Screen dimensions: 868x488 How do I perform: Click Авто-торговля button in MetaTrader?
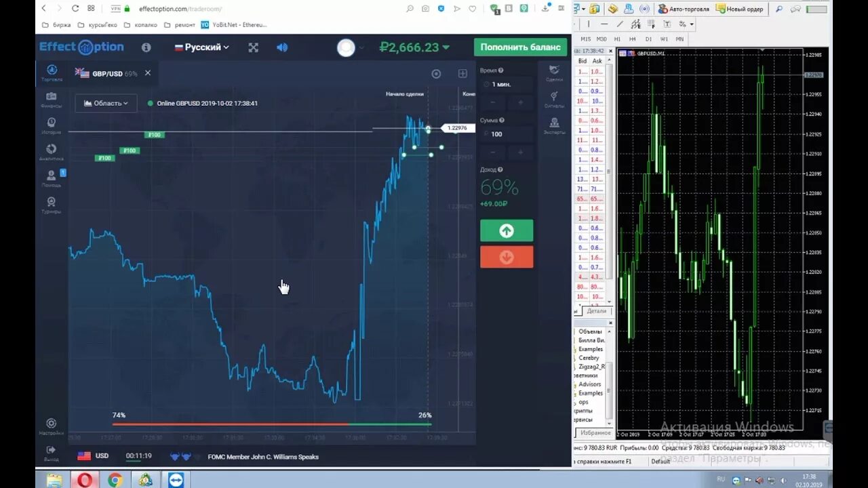684,9
